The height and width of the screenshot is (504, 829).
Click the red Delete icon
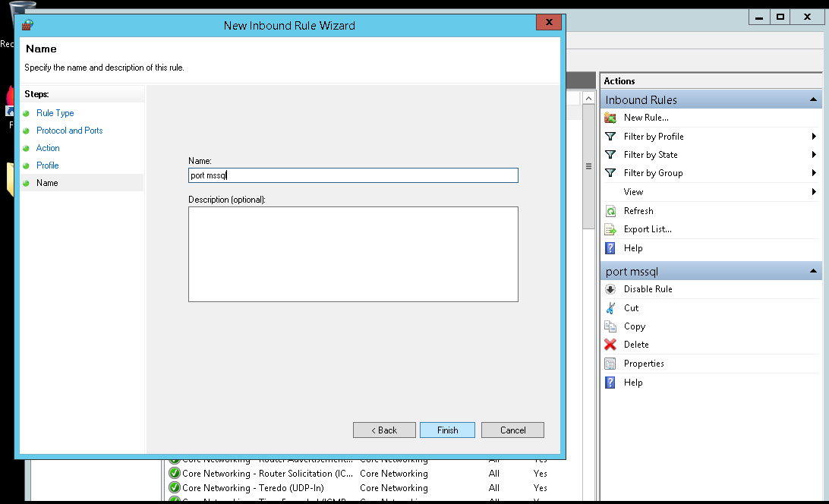(x=610, y=345)
